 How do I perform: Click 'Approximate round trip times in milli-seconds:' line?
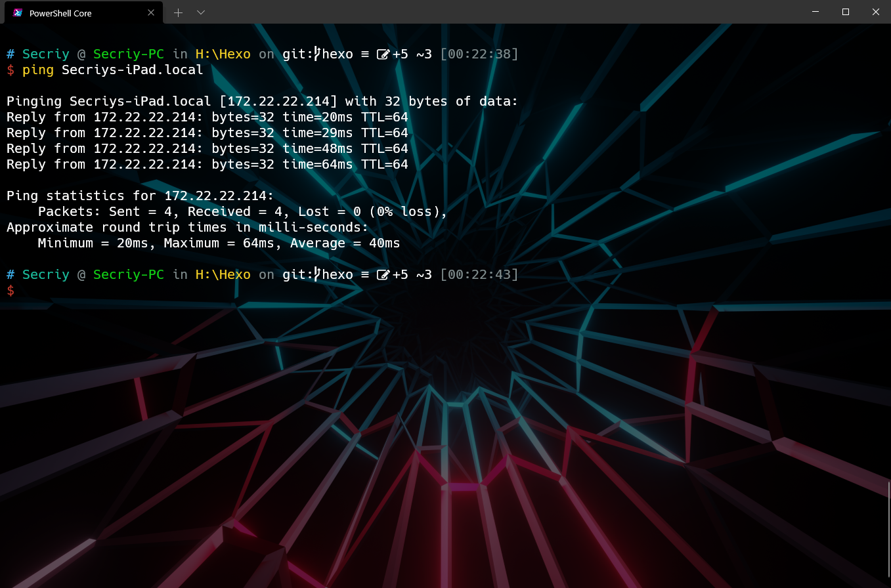[188, 227]
